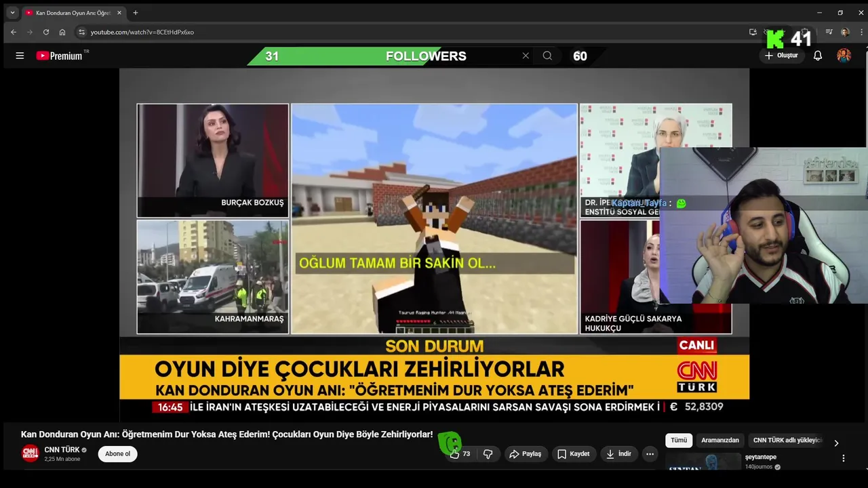The height and width of the screenshot is (488, 868).
Task: Open the browser media control icon
Action: (829, 32)
